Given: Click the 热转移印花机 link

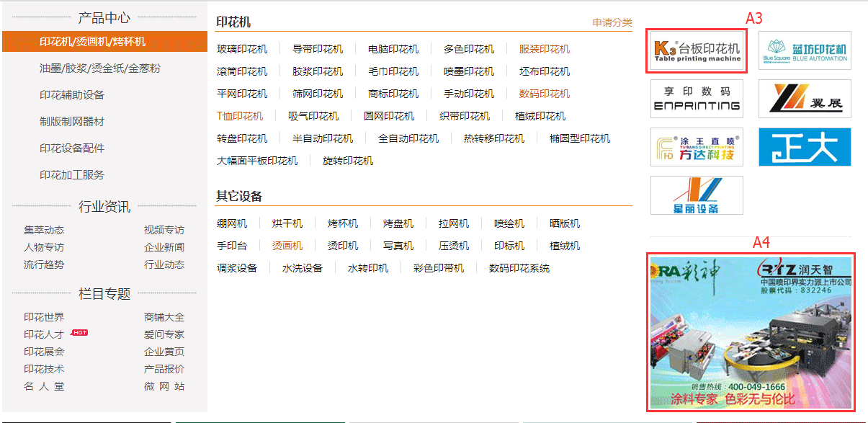Looking at the screenshot, I should pos(493,138).
